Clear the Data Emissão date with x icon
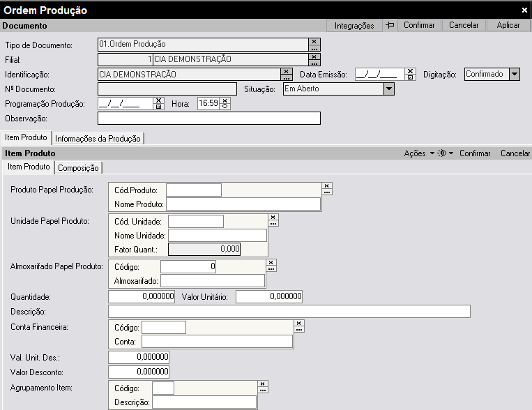 [x=410, y=71]
